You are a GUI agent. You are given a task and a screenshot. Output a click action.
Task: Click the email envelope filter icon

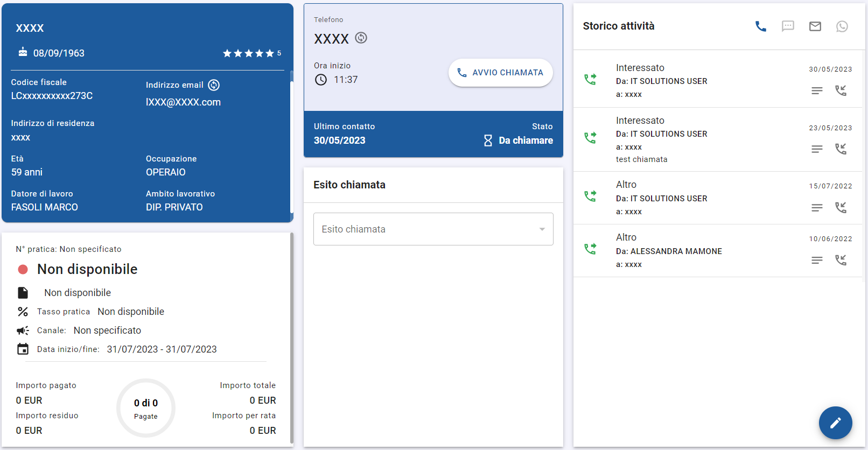(x=815, y=26)
